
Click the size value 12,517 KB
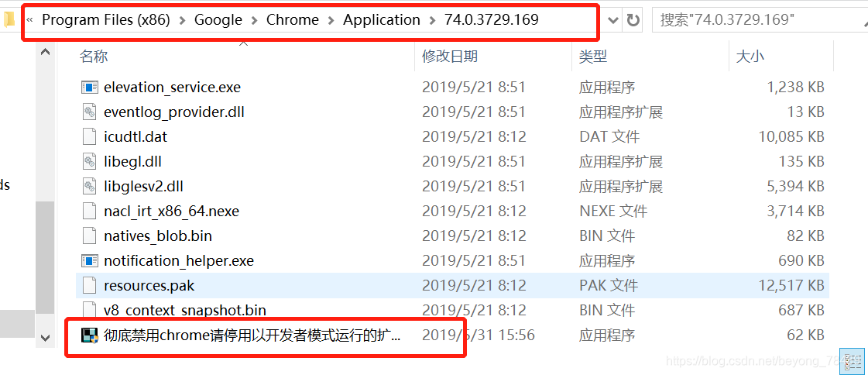pos(791,285)
